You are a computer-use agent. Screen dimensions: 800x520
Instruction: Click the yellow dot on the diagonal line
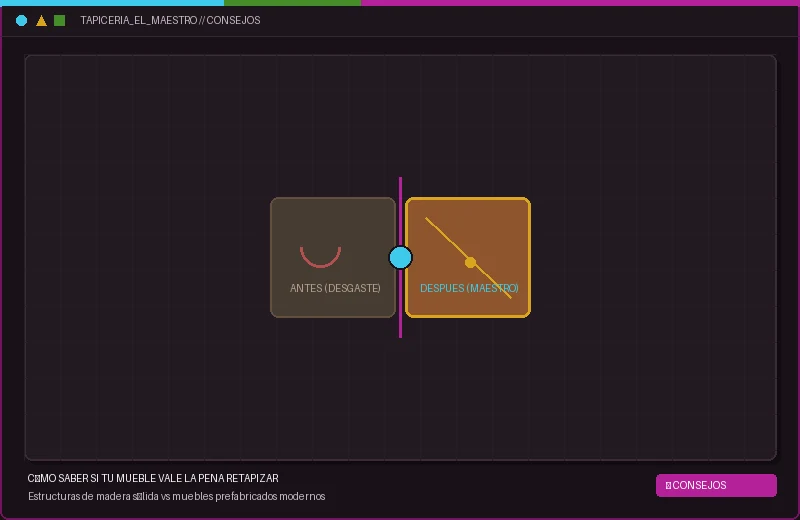click(x=470, y=262)
